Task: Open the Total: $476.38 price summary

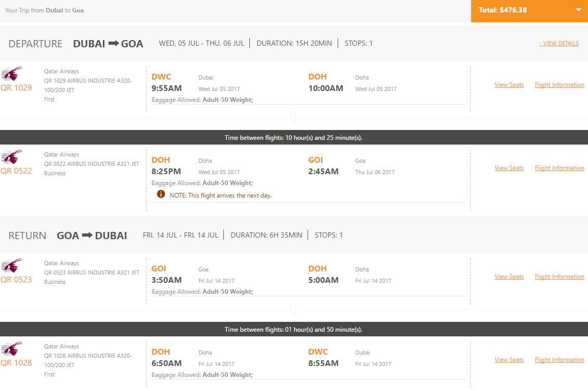Action: 529,11
